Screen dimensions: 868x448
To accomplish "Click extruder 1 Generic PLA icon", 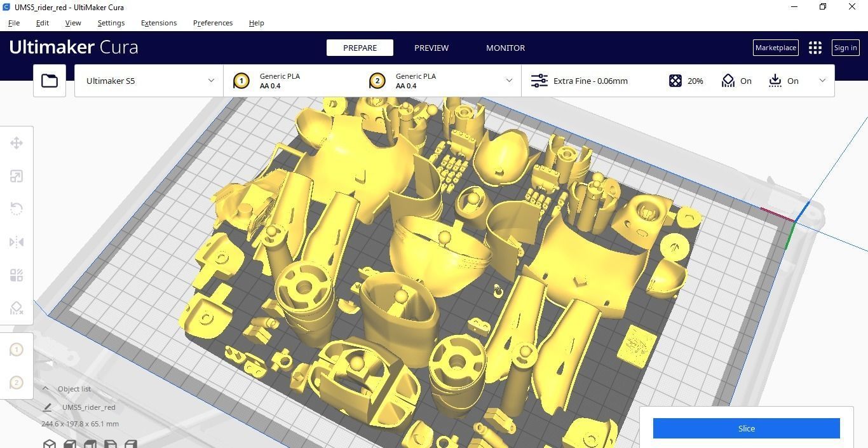I will 241,81.
